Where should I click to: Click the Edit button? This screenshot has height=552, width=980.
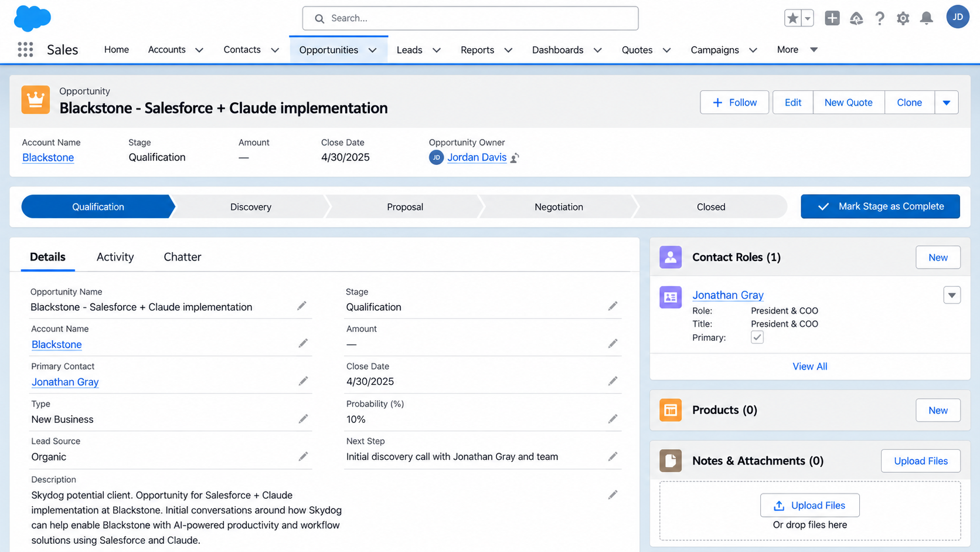point(793,102)
